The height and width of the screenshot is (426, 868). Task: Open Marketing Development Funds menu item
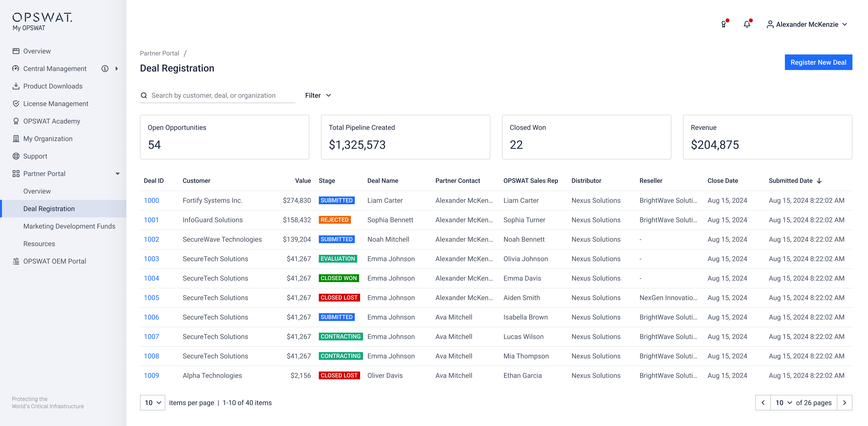click(69, 226)
